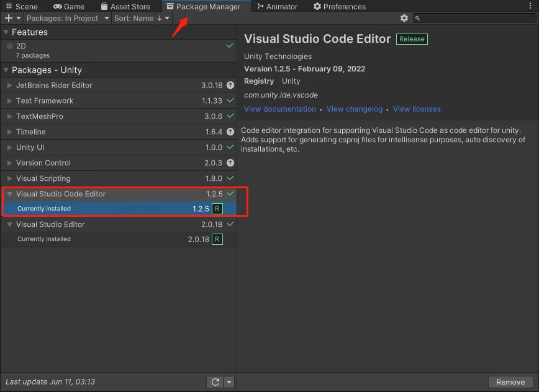Open the Asset Store tab

click(x=126, y=7)
